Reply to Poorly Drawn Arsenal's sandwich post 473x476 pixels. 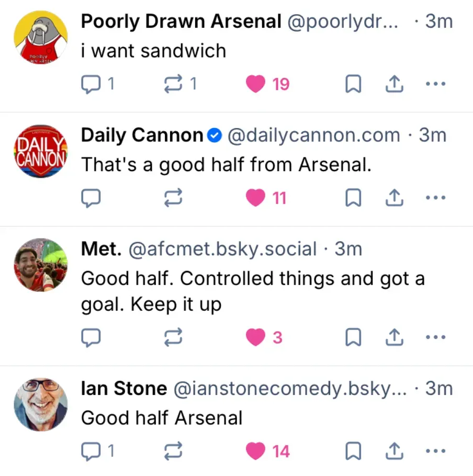(92, 84)
